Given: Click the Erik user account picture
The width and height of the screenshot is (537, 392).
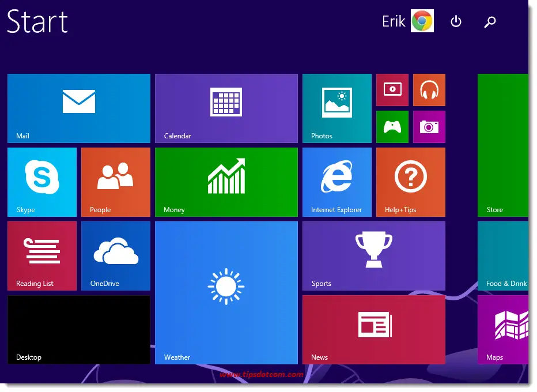Looking at the screenshot, I should click(x=422, y=21).
